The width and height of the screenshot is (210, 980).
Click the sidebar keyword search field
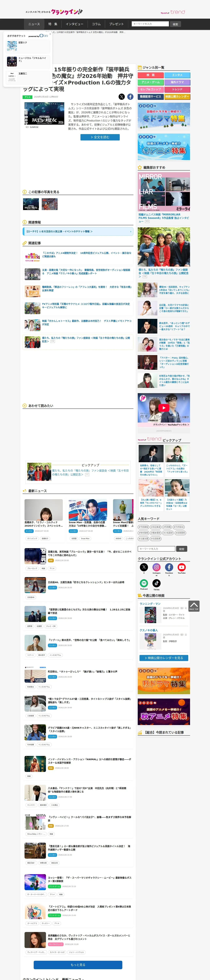pyautogui.click(x=157, y=549)
